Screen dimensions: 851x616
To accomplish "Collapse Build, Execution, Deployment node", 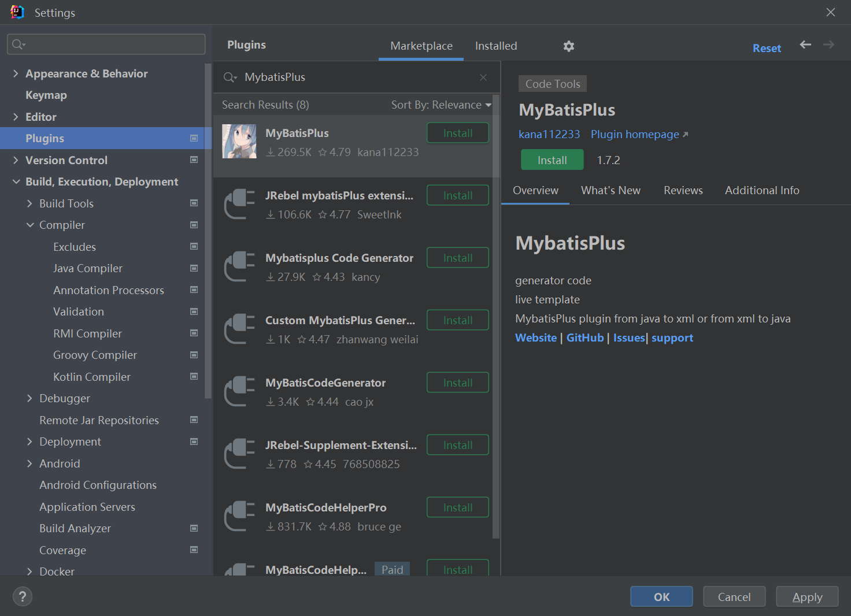I will click(16, 181).
